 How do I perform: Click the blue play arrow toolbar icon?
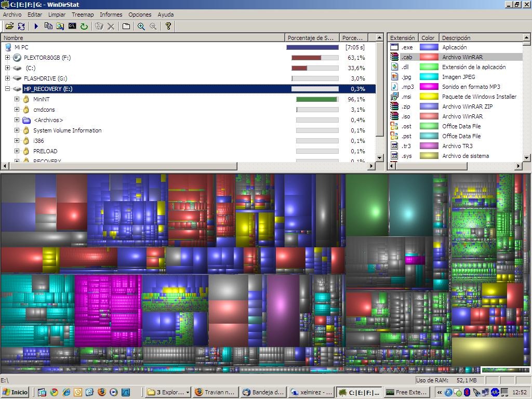tap(36, 26)
